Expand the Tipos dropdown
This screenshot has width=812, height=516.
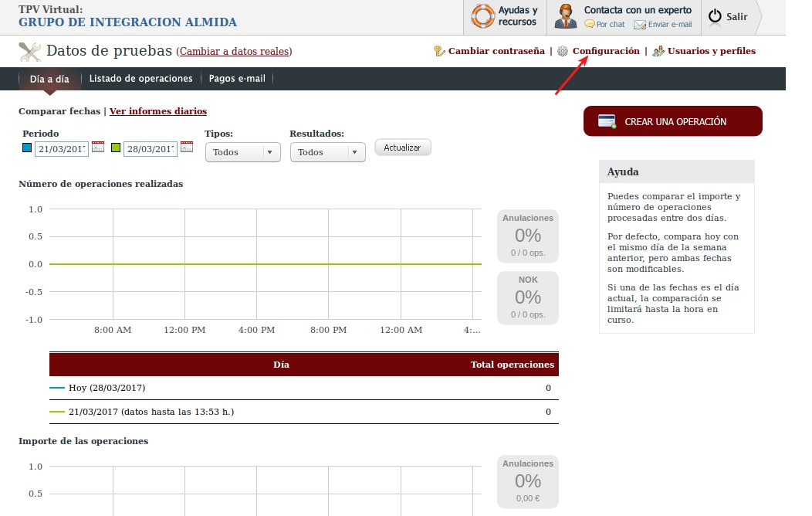[x=242, y=152]
